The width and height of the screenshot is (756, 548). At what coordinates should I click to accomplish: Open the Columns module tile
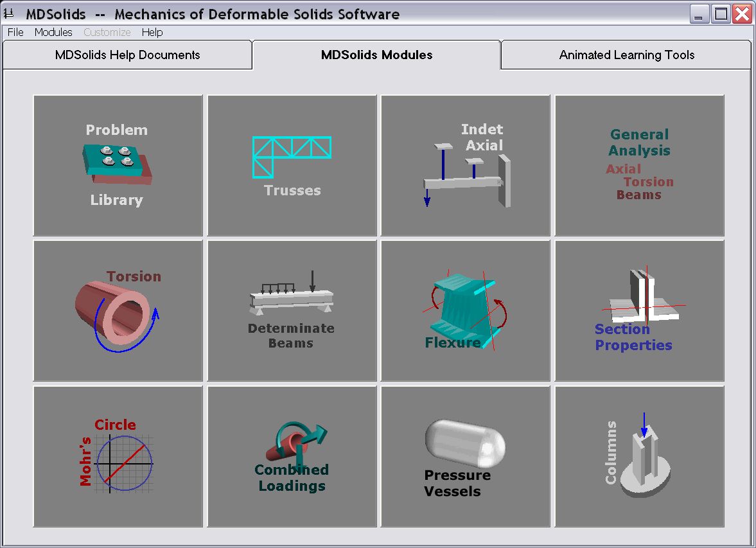[640, 456]
